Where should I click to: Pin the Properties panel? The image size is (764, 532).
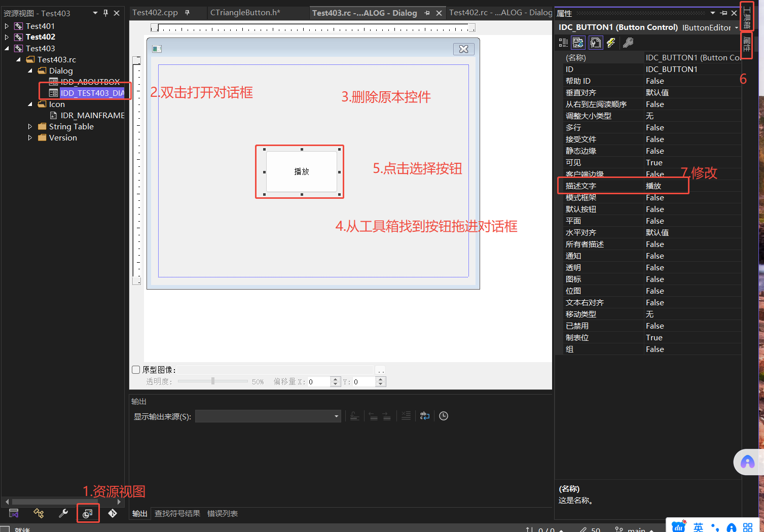(723, 13)
